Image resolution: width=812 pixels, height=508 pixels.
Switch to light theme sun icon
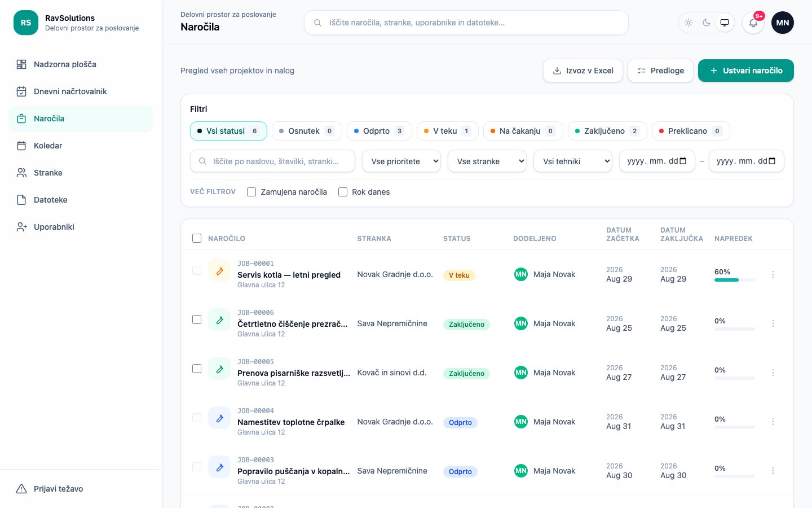689,23
